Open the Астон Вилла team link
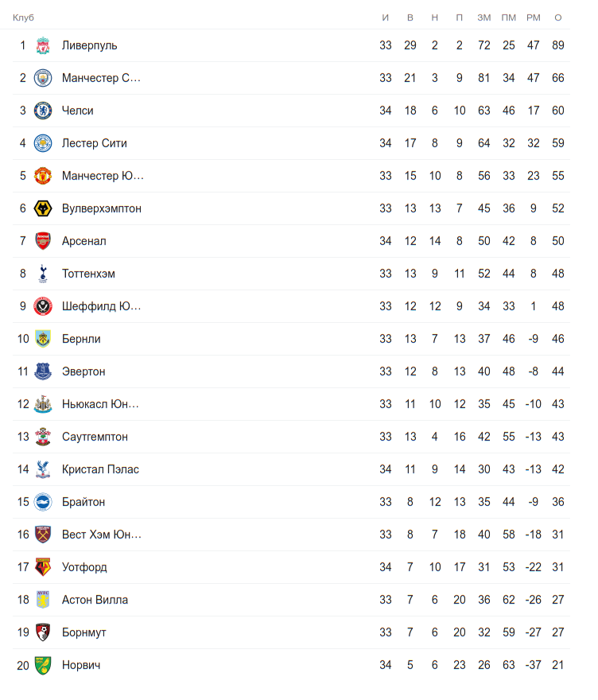598x700 pixels. click(95, 600)
